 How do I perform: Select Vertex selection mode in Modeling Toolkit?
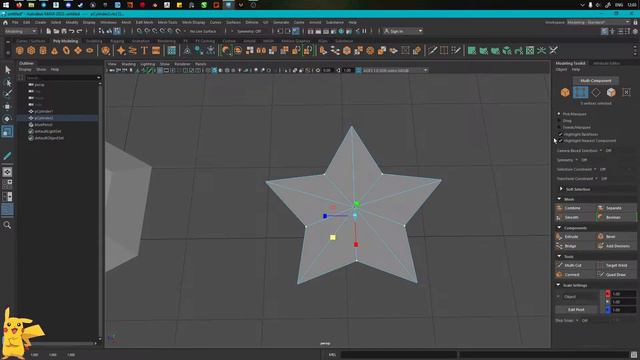point(580,92)
